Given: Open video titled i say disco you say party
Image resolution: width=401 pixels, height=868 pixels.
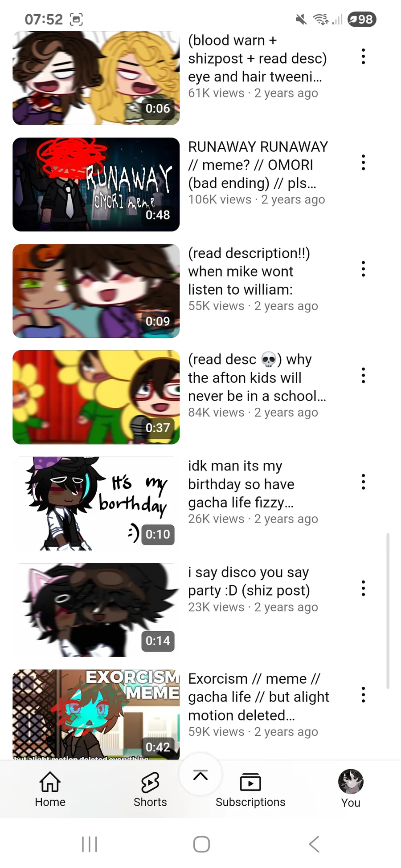Looking at the screenshot, I should pos(249,581).
